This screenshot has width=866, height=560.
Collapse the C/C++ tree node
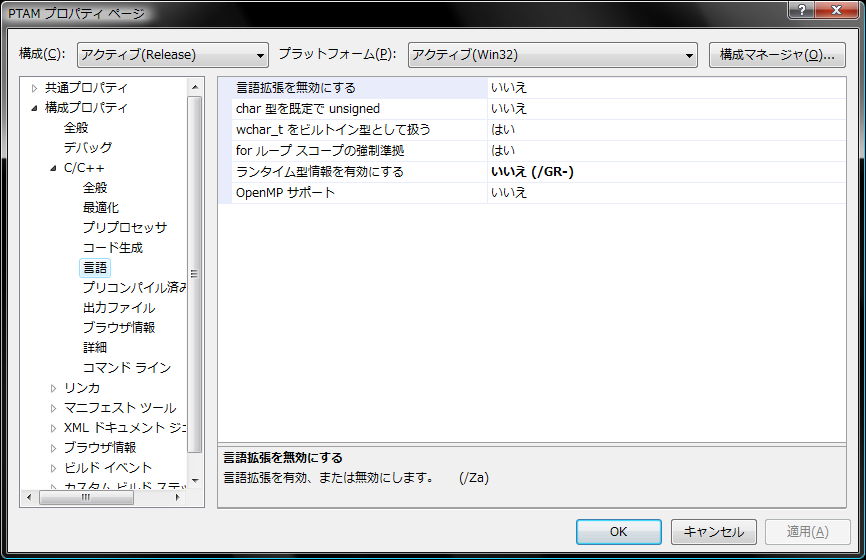point(54,168)
